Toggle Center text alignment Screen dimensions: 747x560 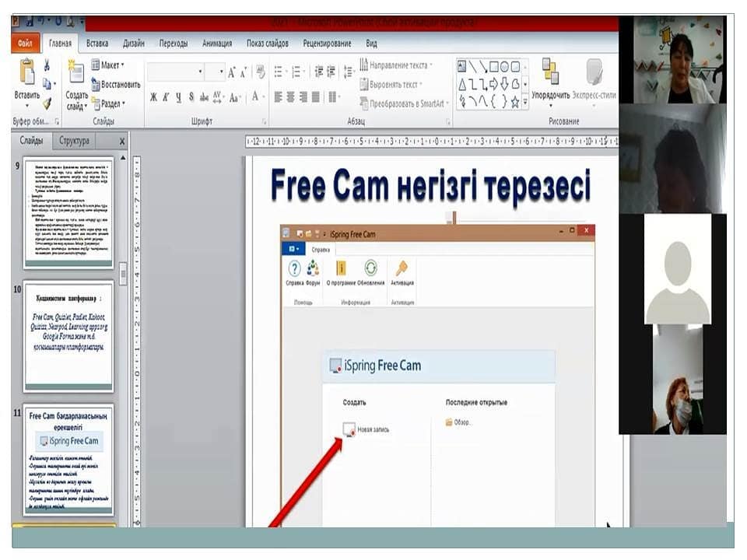[x=290, y=97]
